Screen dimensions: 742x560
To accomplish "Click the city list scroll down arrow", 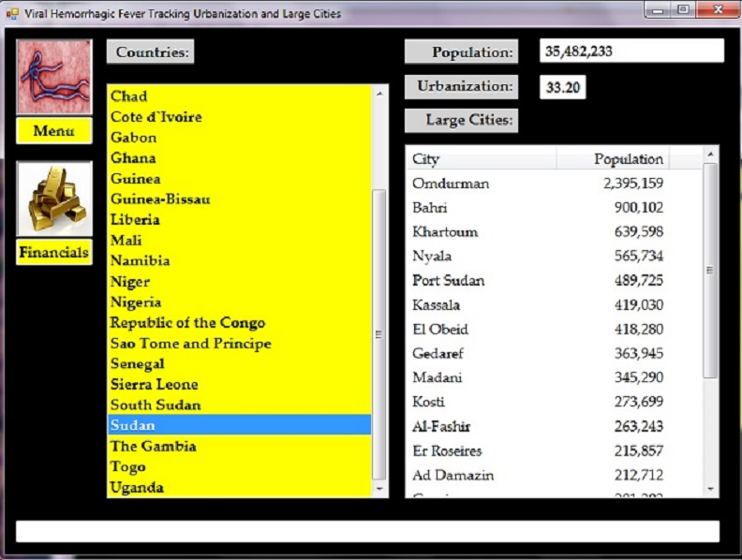I will (710, 489).
